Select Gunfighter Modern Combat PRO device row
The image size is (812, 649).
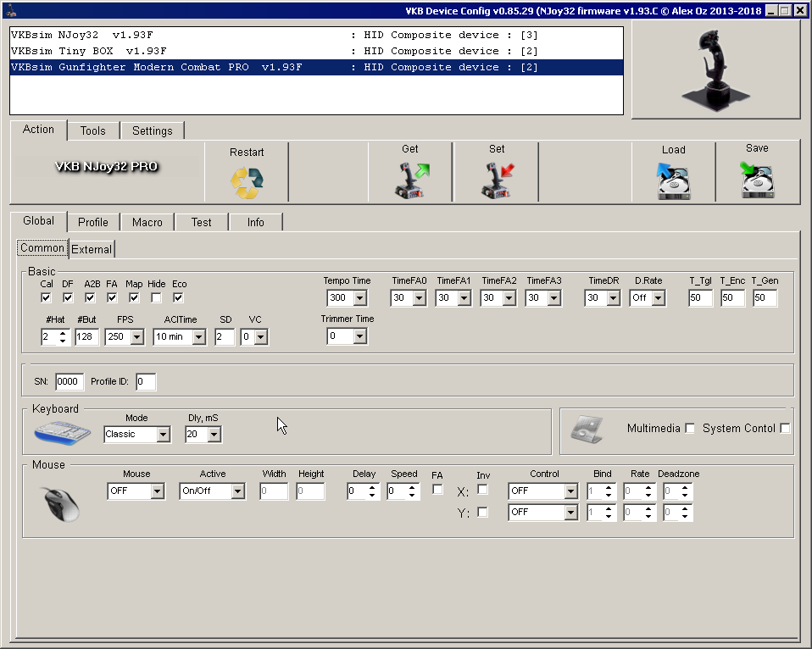(x=316, y=67)
